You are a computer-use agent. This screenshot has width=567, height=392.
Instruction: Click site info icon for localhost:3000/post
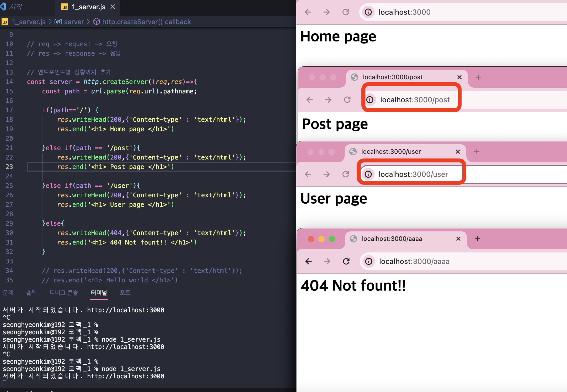[x=370, y=100]
